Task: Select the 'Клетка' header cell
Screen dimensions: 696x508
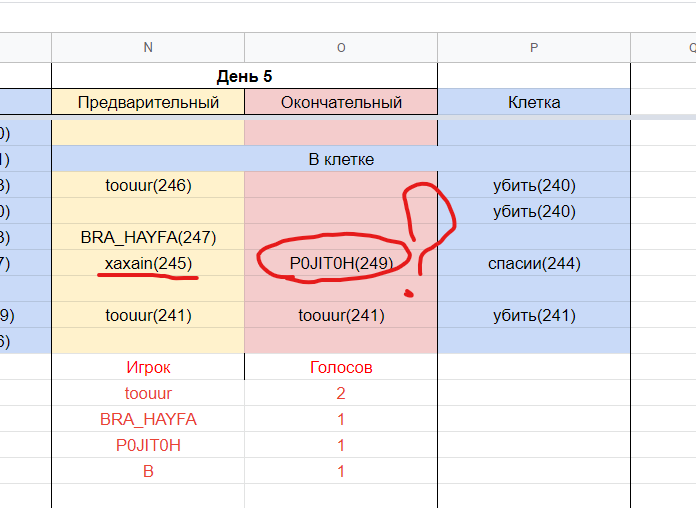Action: point(534,102)
